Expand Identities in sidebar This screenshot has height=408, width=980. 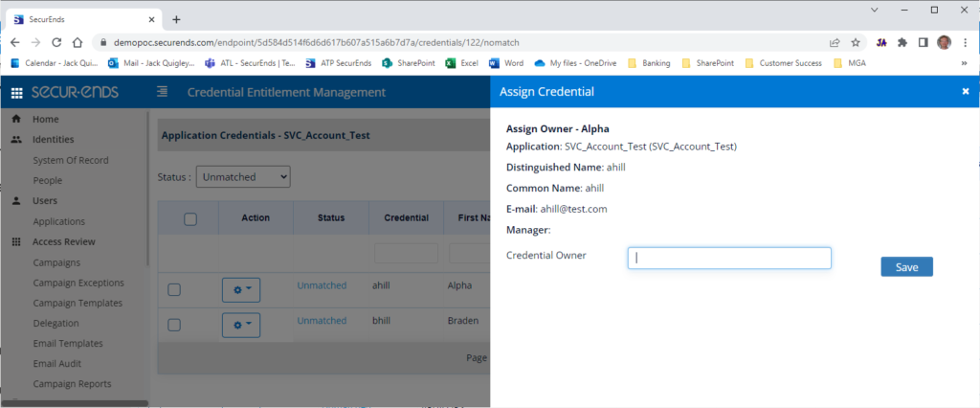tap(54, 139)
